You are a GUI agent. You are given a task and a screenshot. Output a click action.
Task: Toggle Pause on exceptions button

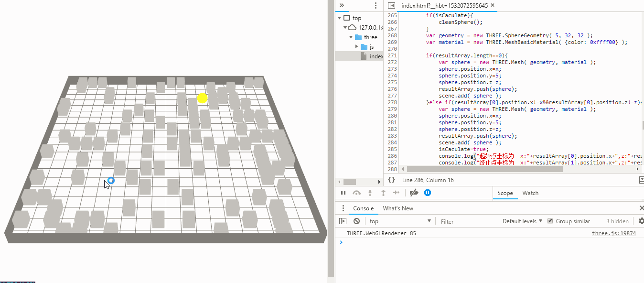pyautogui.click(x=428, y=193)
